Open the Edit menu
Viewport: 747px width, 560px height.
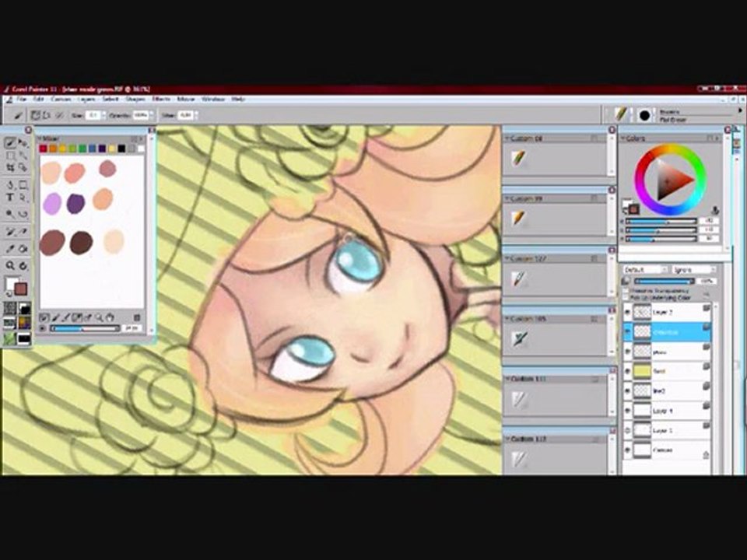click(38, 100)
